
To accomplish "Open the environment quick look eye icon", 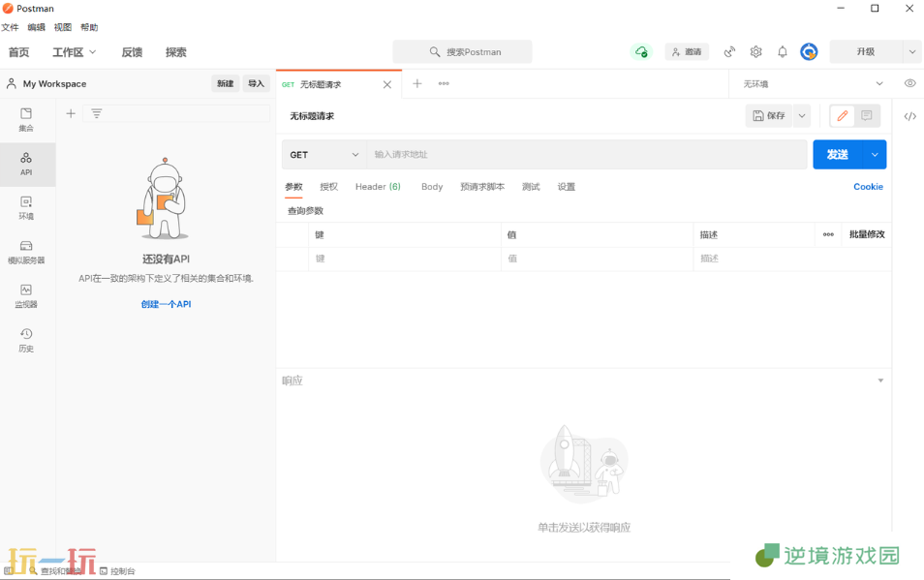I will click(x=909, y=83).
